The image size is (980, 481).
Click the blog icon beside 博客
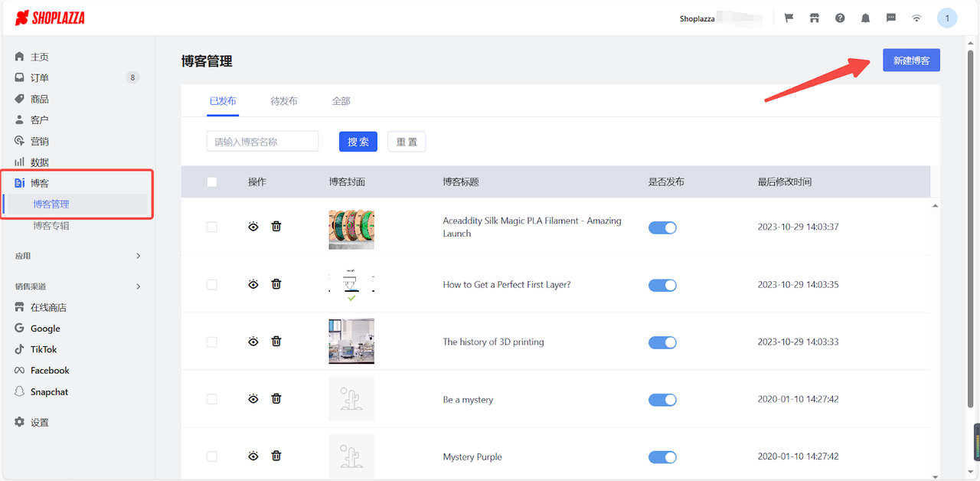pyautogui.click(x=20, y=183)
